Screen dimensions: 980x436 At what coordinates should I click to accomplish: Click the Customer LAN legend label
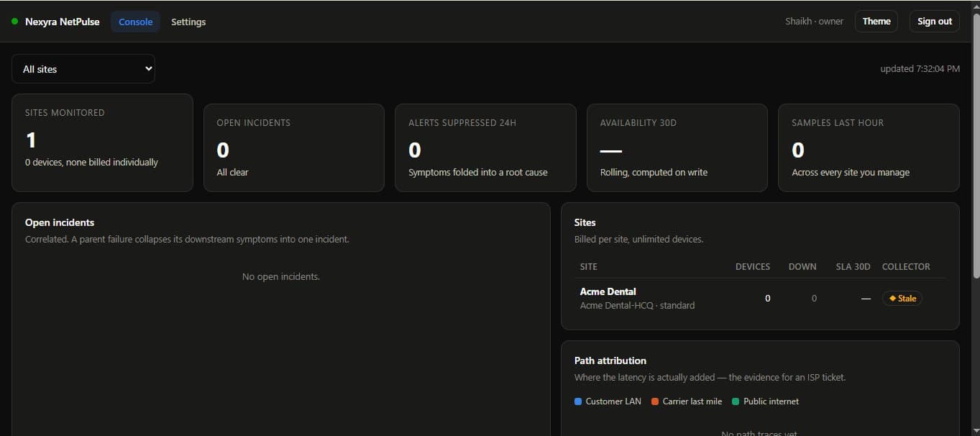(x=613, y=401)
